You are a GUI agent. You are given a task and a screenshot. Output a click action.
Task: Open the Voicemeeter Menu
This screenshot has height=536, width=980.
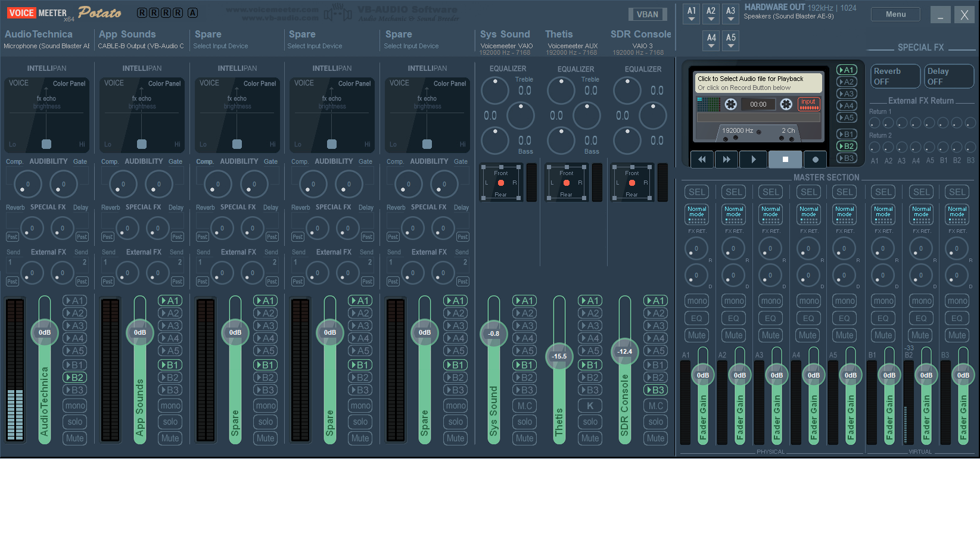(x=895, y=14)
